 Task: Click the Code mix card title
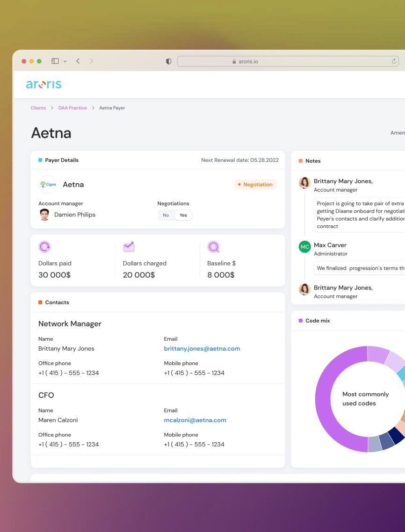pos(318,321)
